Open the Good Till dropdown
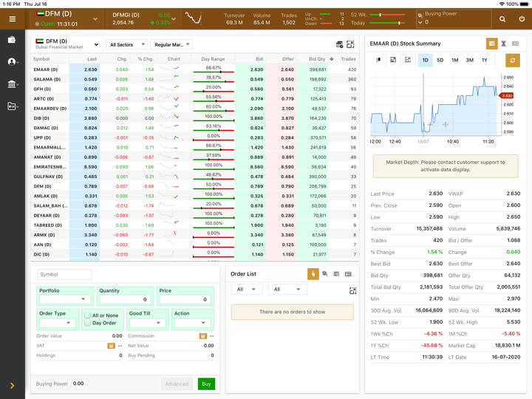This screenshot has height=399, width=532. tap(146, 323)
